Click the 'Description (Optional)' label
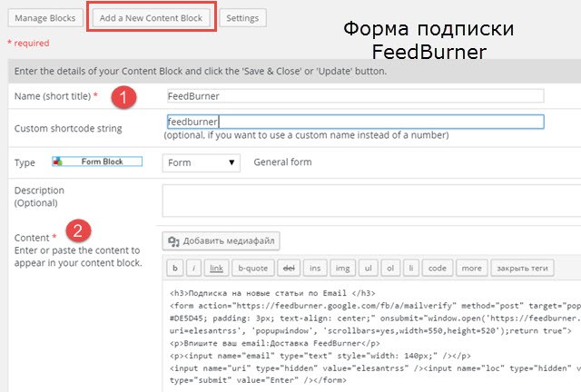Screen dimensions: 581x392 (39, 197)
